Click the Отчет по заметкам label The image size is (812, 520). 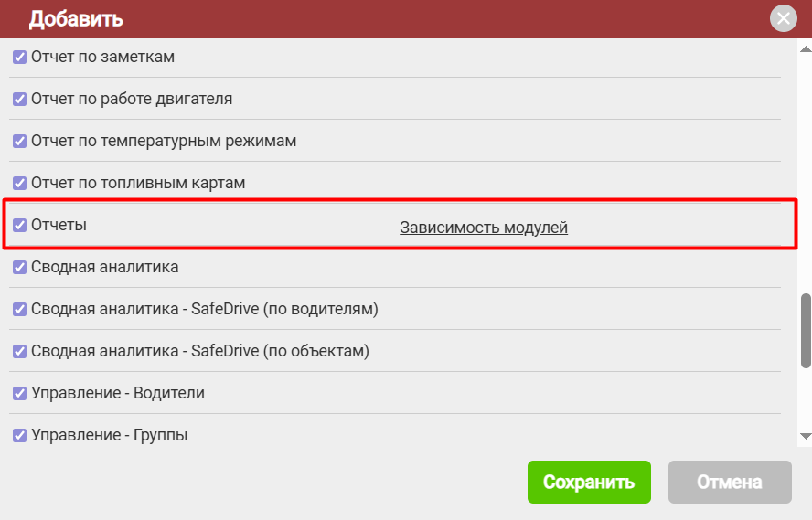(102, 58)
